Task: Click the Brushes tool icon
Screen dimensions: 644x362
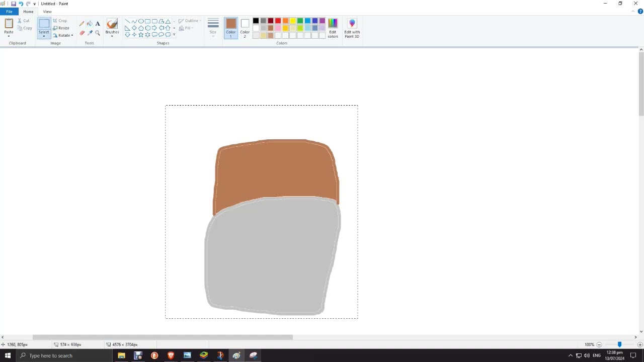Action: 112,24
